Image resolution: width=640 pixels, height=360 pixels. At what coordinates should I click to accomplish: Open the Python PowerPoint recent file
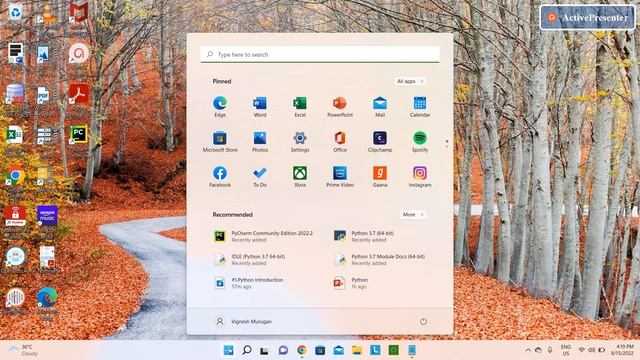[x=351, y=283]
